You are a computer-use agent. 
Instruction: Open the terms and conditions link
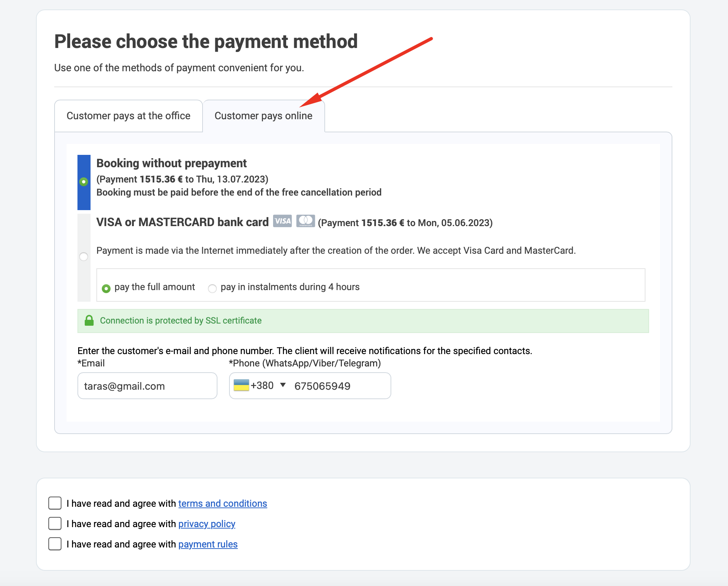coord(223,503)
